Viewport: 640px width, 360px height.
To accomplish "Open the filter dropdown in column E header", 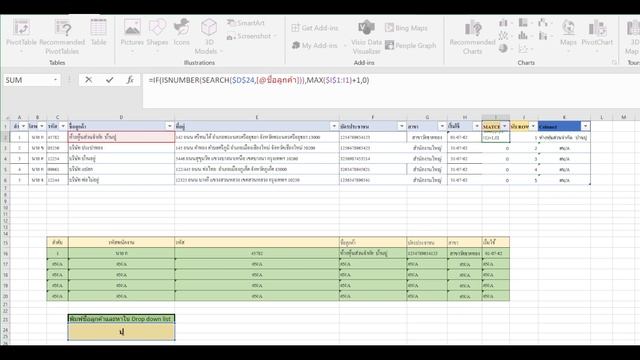I will (334, 126).
